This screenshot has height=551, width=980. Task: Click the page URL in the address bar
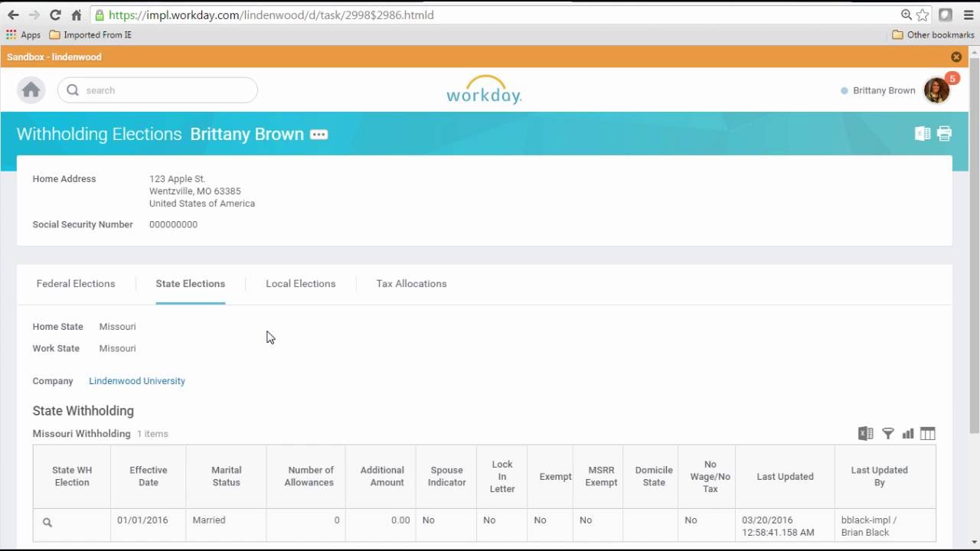pyautogui.click(x=271, y=15)
